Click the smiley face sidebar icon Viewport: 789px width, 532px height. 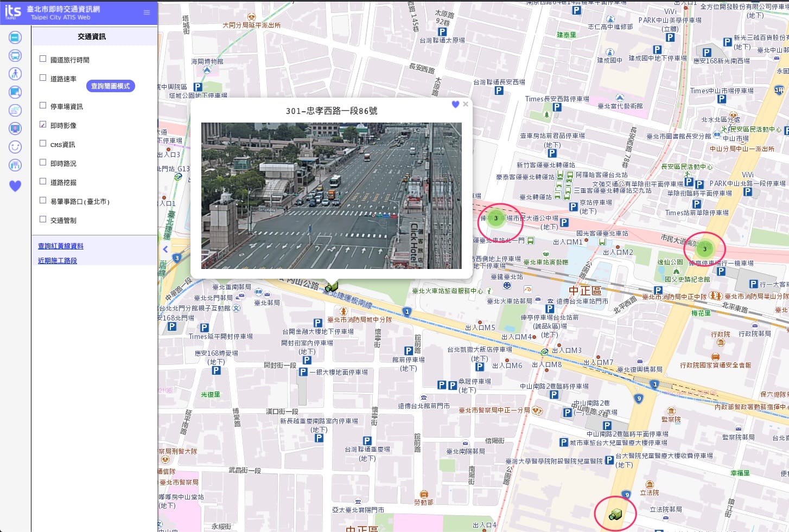pyautogui.click(x=15, y=147)
